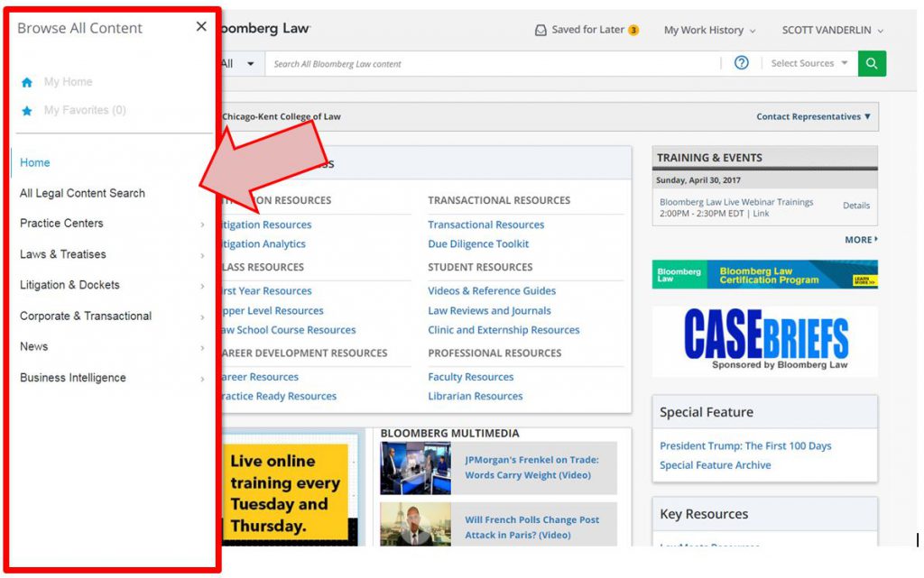Open the Due Diligence Toolkit link
924x578 pixels.
click(478, 243)
